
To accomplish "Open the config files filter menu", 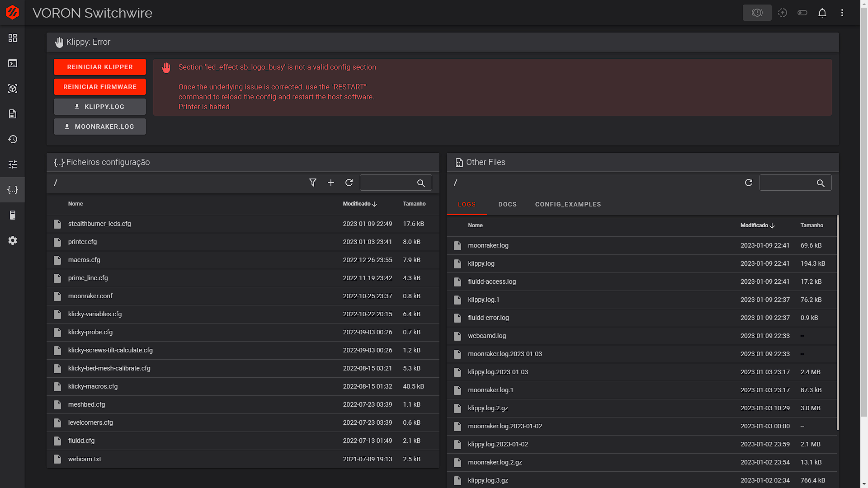I will pyautogui.click(x=312, y=183).
